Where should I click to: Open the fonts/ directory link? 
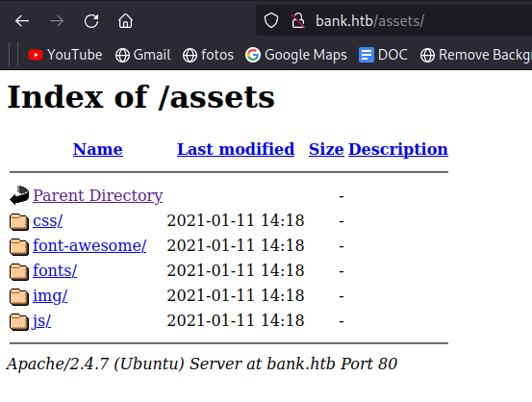(55, 270)
